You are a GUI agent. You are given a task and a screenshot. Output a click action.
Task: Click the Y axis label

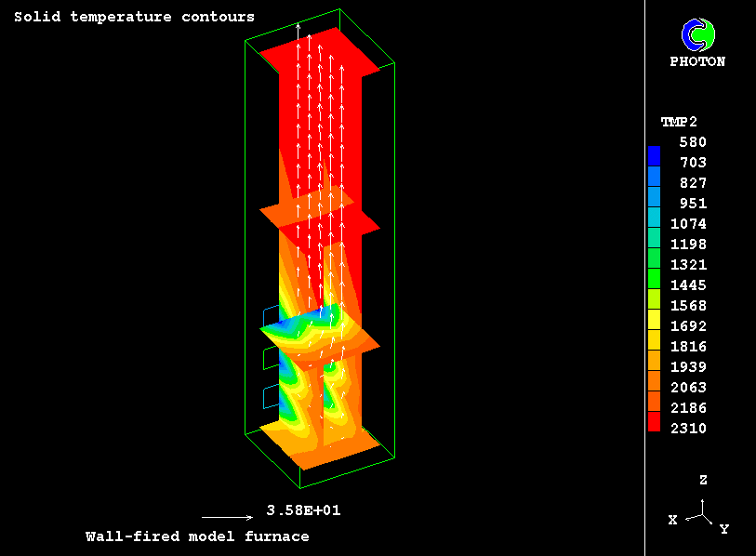click(x=723, y=529)
